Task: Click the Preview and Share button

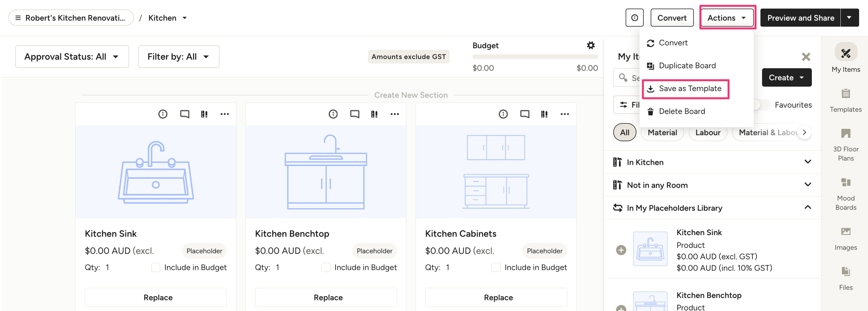Action: pyautogui.click(x=800, y=18)
